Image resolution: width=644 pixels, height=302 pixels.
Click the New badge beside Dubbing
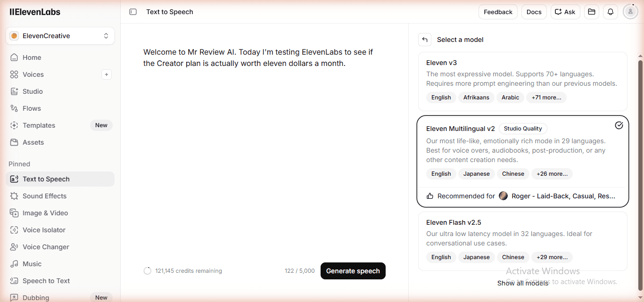pyautogui.click(x=101, y=298)
